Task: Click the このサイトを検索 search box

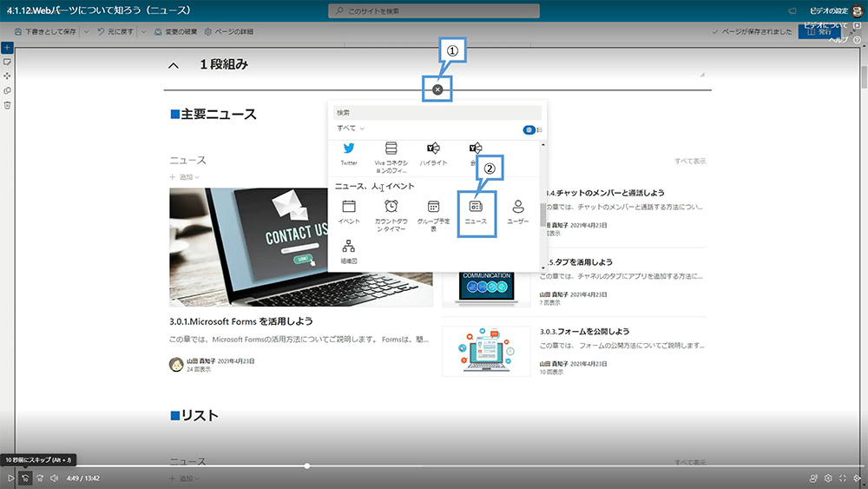Action: pyautogui.click(x=434, y=10)
